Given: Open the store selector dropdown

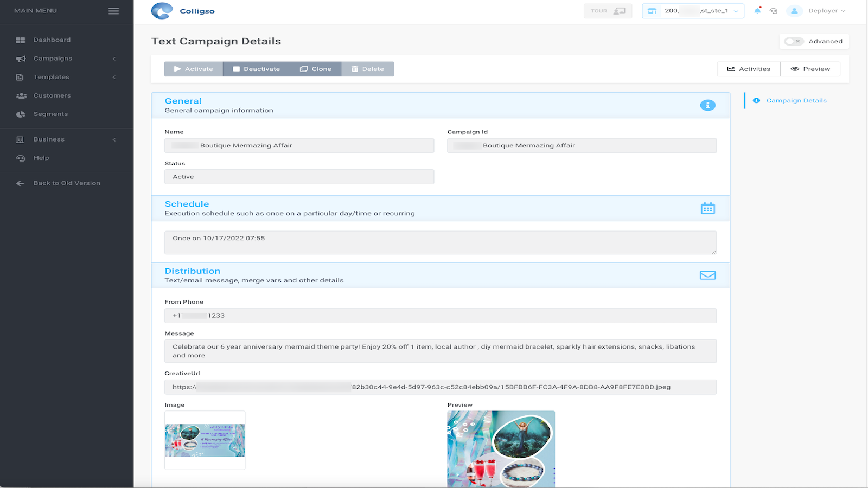Looking at the screenshot, I should pos(693,11).
